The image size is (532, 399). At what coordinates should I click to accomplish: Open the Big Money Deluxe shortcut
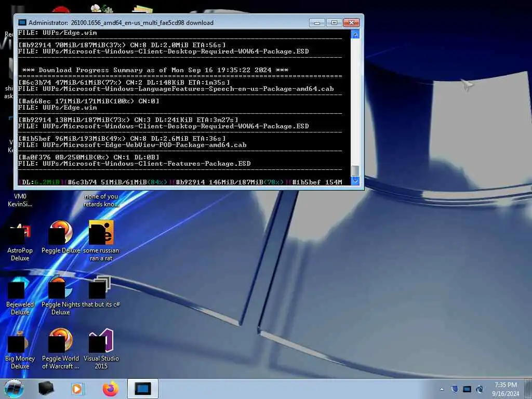coord(20,350)
